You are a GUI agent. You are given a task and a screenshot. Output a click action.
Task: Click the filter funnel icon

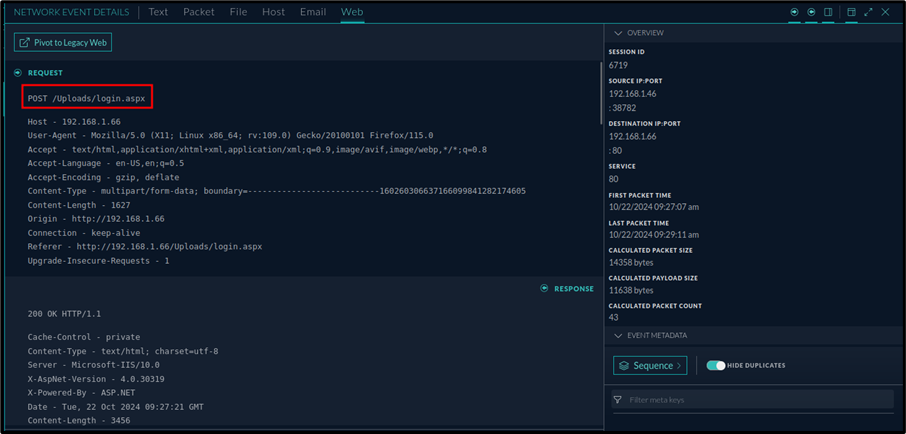(x=618, y=400)
